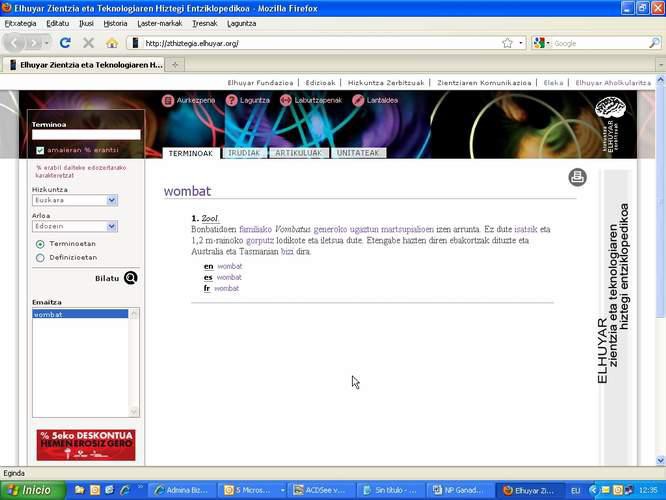The width and height of the screenshot is (666, 500).
Task: Follow the 'martsupialioen' link in the definition
Action: coord(407,229)
